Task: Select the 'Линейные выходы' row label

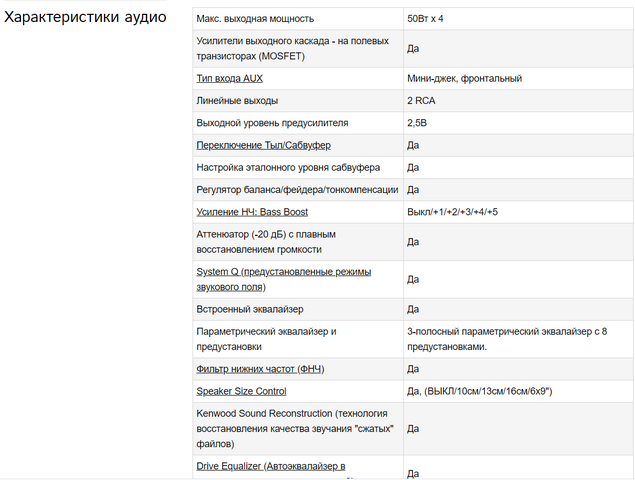Action: coord(237,101)
